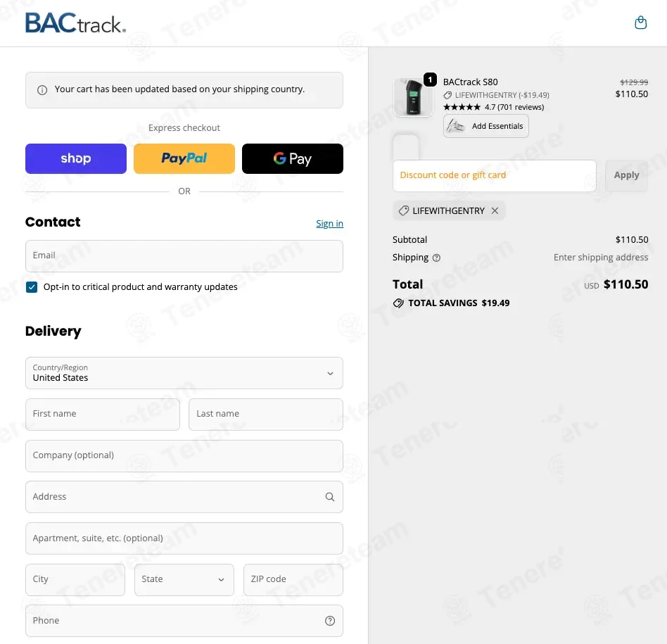Open the shopping bag cart icon
This screenshot has width=667, height=644.
[640, 23]
